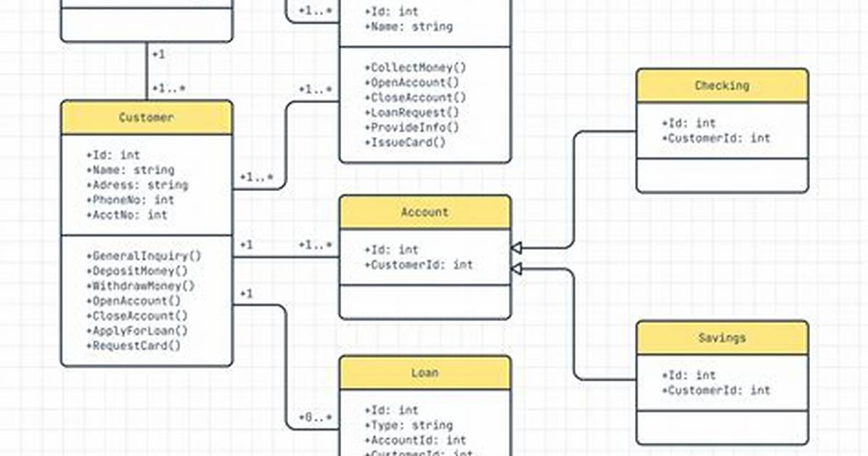Click '+Id: int' in the Customer class
The width and height of the screenshot is (868, 456).
113,155
